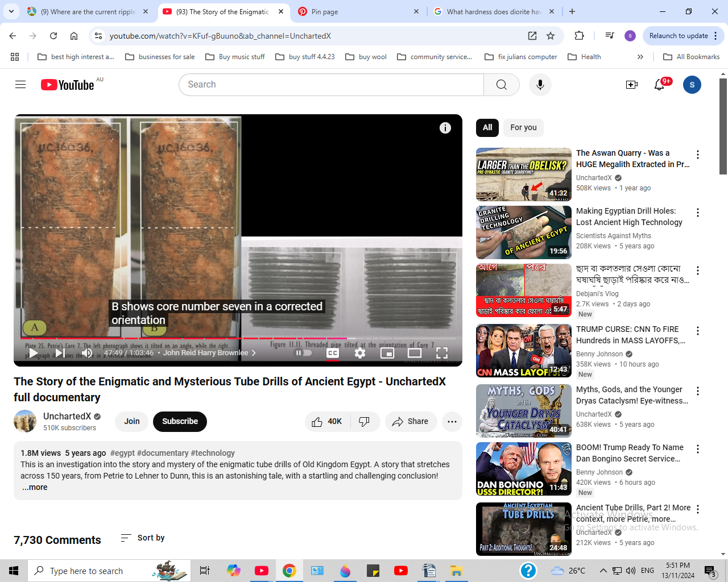The image size is (728, 582).
Task: Click the search magnifier button
Action: point(501,85)
